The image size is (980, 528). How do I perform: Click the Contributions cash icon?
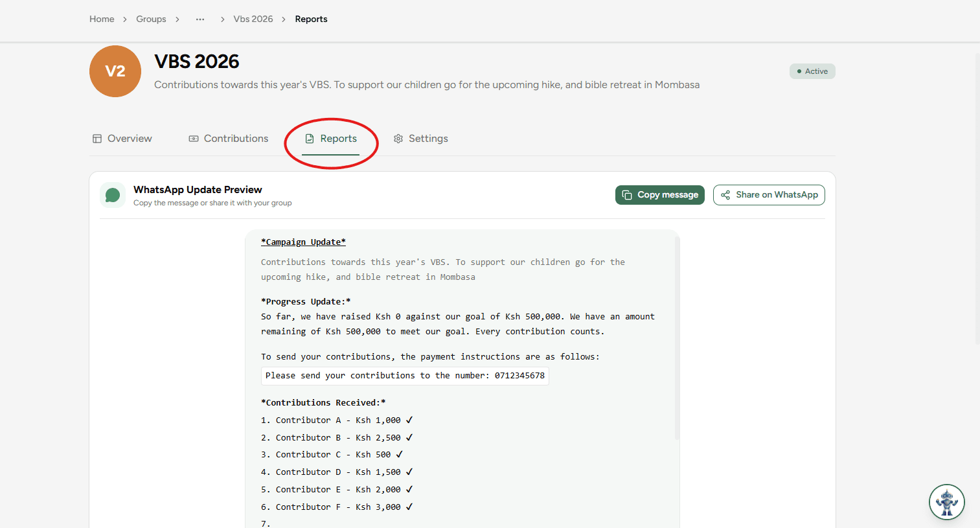(194, 139)
